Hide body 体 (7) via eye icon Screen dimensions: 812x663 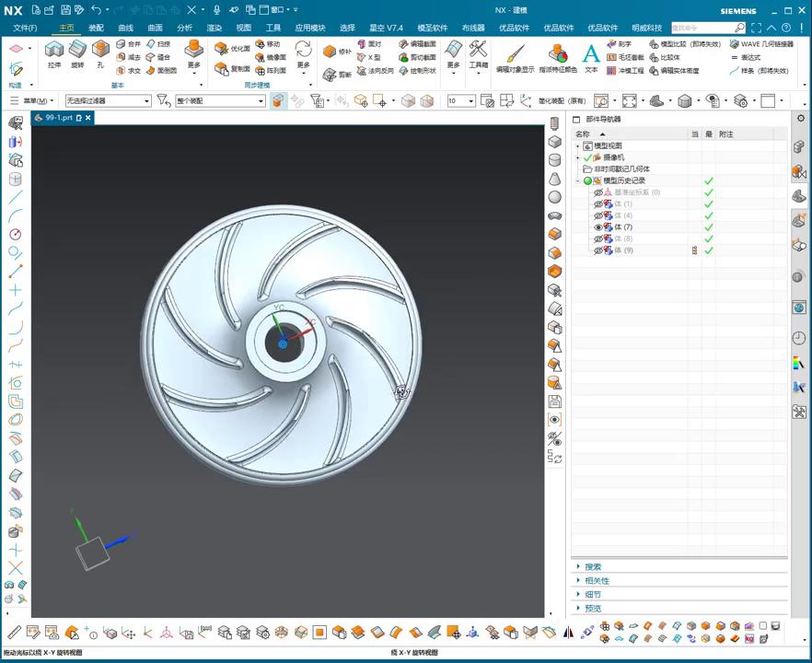[x=598, y=227]
